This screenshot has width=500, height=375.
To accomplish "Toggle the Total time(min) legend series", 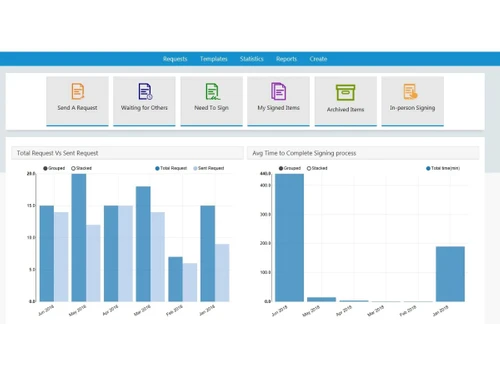I will 443,168.
